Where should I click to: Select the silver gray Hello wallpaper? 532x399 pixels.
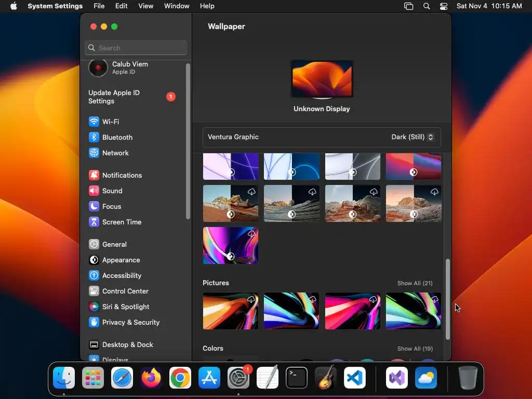click(x=353, y=166)
